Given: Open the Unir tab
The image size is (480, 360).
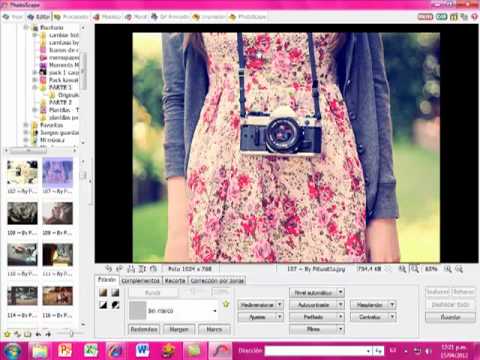Looking at the screenshot, I should pyautogui.click(x=136, y=17).
